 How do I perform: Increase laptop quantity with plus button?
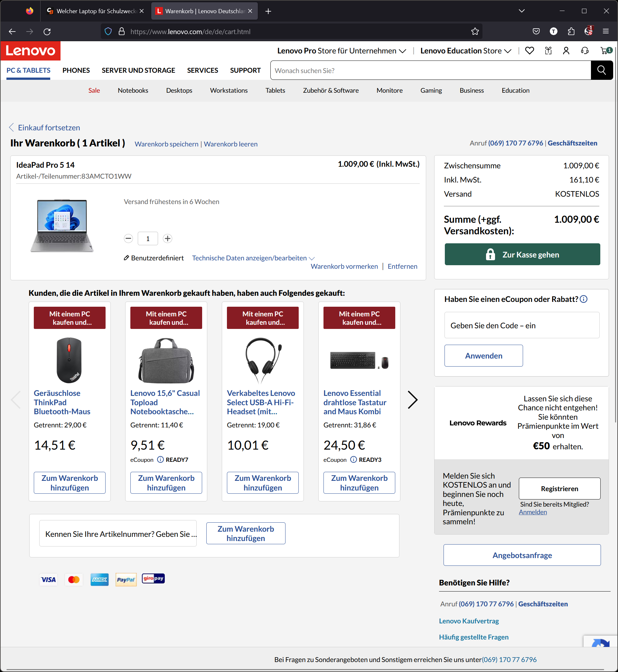click(168, 238)
